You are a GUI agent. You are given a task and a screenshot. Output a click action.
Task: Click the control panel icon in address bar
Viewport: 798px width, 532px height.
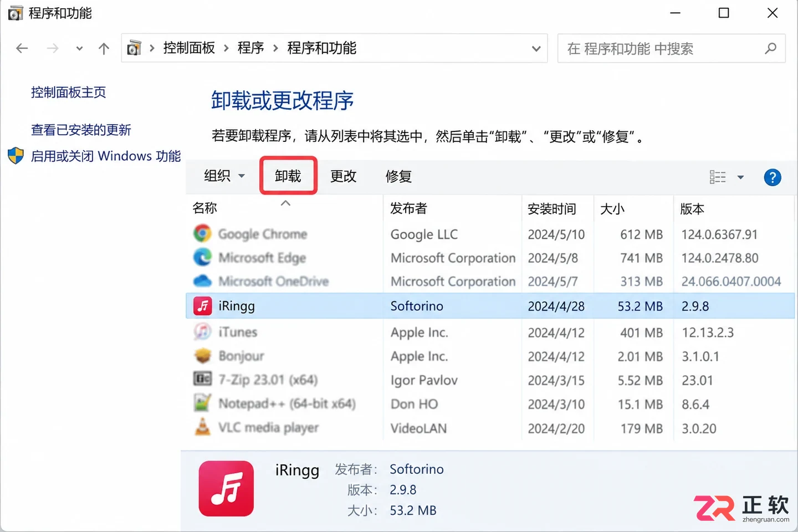pos(134,48)
